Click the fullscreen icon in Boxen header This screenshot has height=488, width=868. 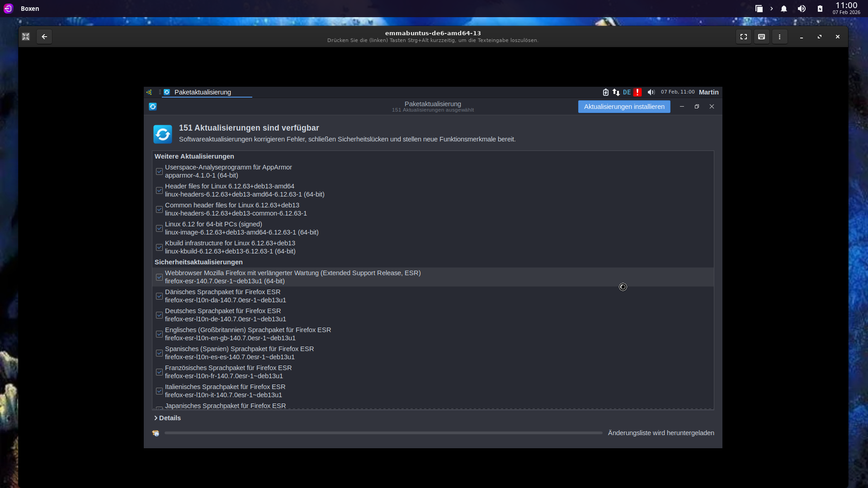click(743, 37)
